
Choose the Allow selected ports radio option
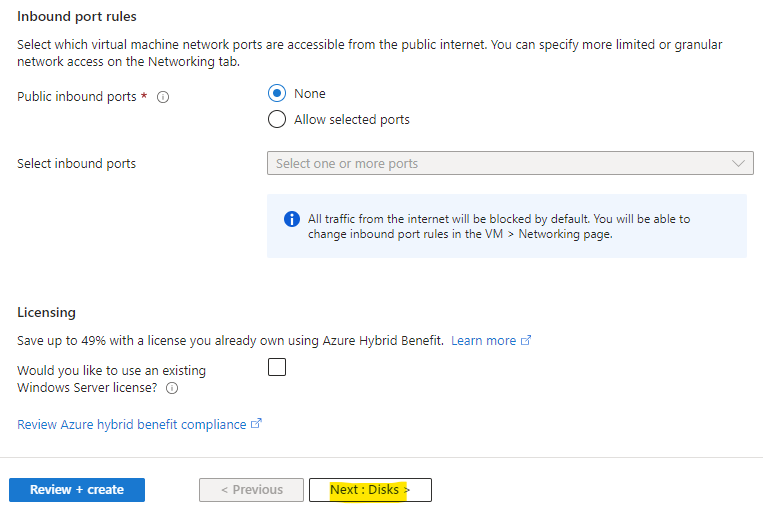point(277,119)
